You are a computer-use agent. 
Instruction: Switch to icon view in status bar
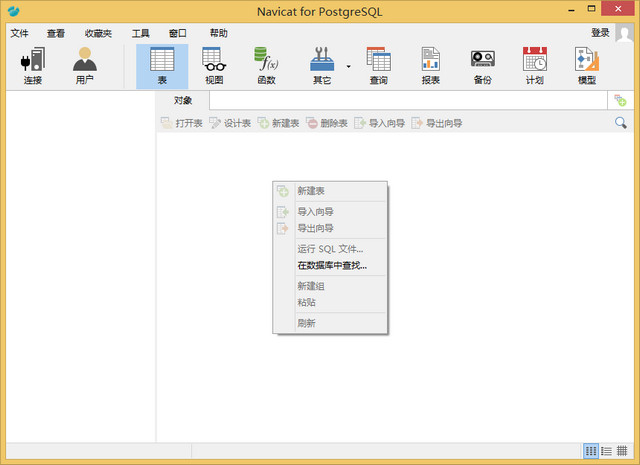pyautogui.click(x=591, y=451)
